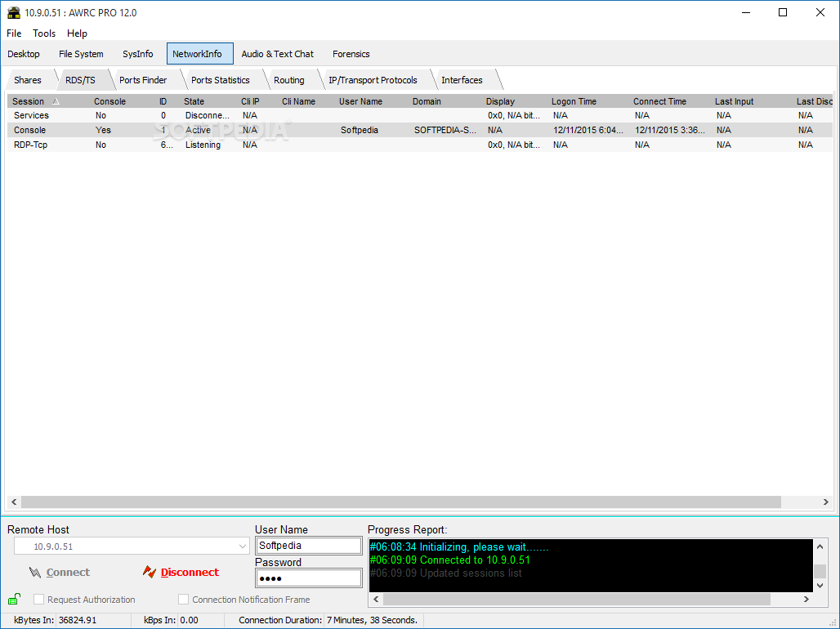Open the IP/Transport Protocols subtab
The width and height of the screenshot is (840, 629).
(373, 80)
